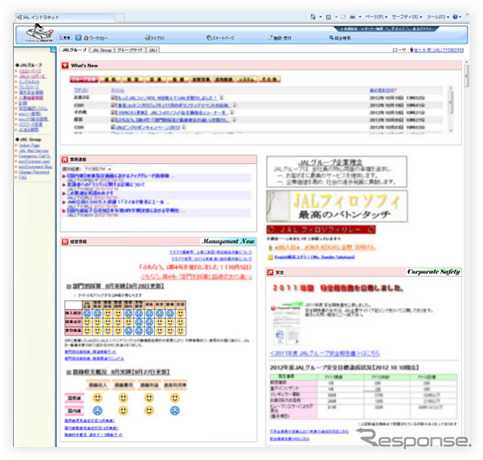483x460 pixels.
Task: Select the その他 category filter
Action: pos(269,79)
